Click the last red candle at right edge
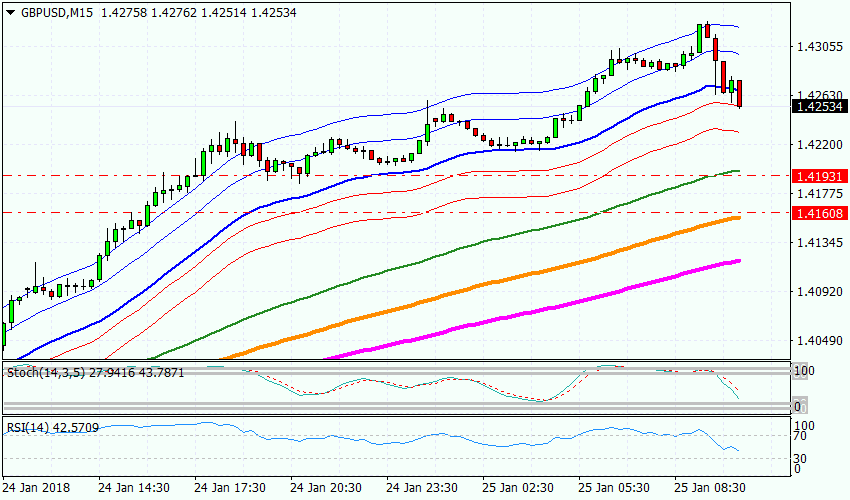 740,94
